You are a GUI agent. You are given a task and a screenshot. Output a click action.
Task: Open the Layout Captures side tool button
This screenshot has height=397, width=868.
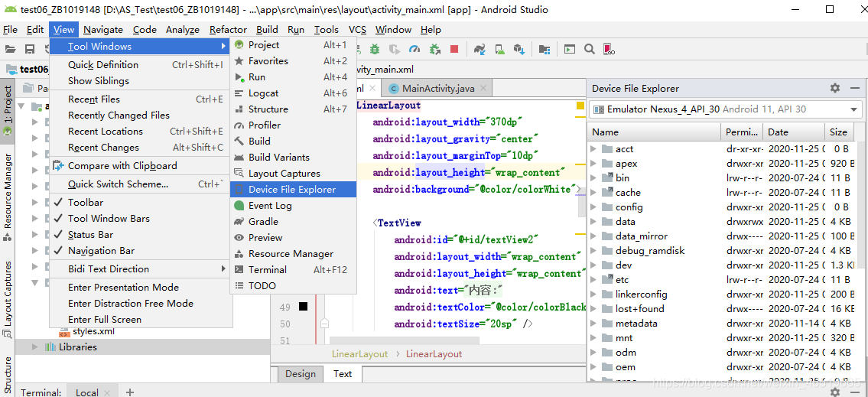(8, 299)
